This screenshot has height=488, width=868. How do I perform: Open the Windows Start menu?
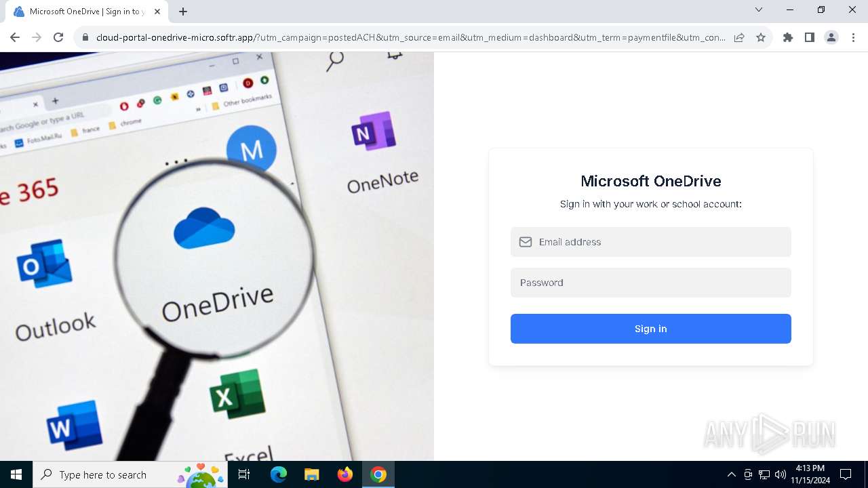tap(16, 474)
